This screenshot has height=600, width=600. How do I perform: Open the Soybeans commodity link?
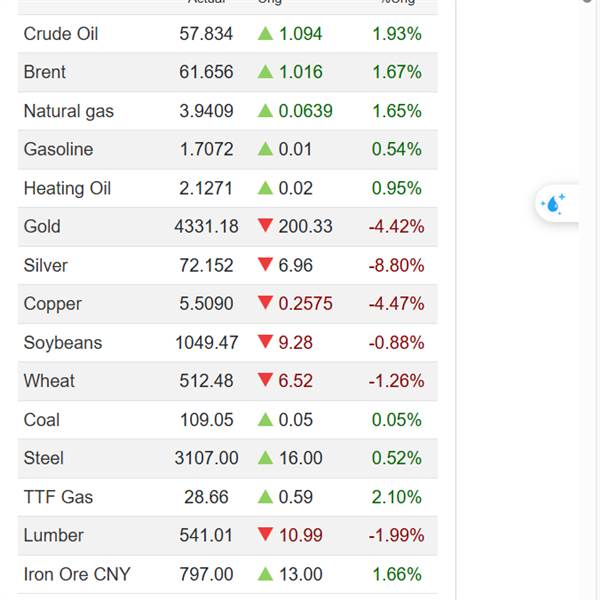click(x=63, y=342)
